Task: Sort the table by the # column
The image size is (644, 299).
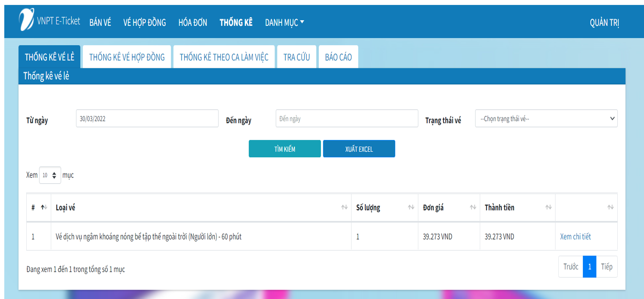Action: [44, 207]
